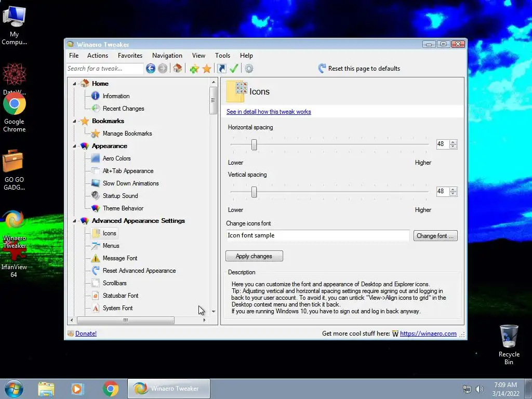
Task: Open Scrollbars tweak
Action: (x=115, y=283)
